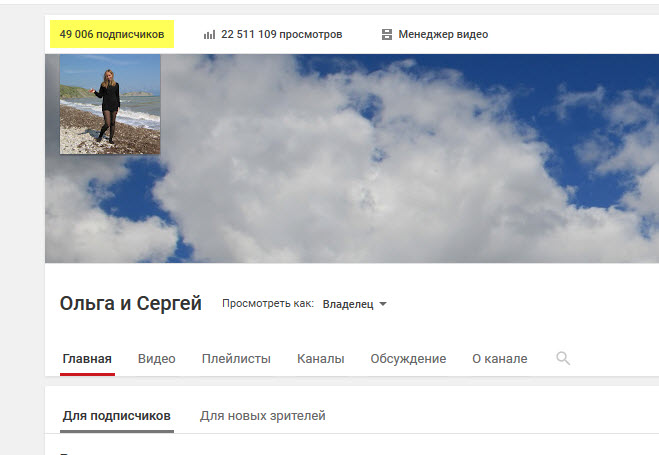Open 22 511 109 просмотров analytics link

click(x=282, y=34)
